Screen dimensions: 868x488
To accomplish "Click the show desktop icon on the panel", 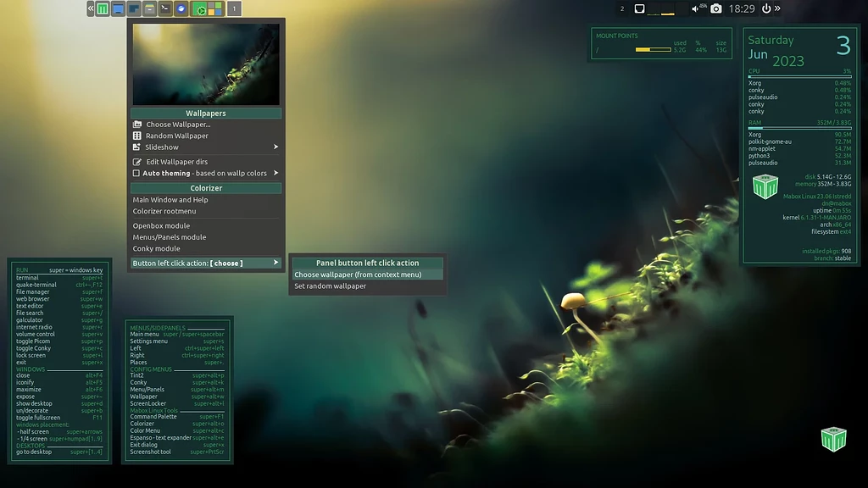I will point(118,8).
